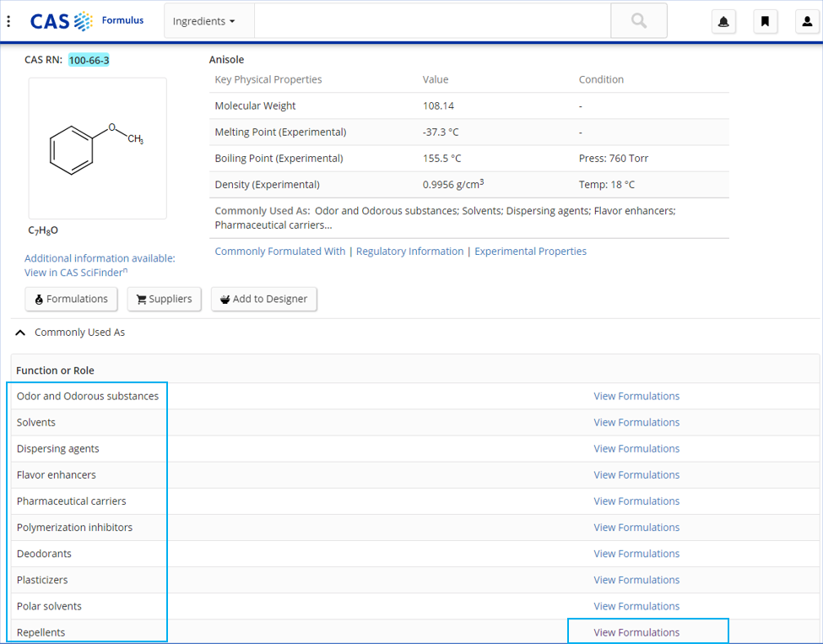This screenshot has width=823, height=644.
Task: View Formulations for Dispersing agents
Action: (x=636, y=448)
